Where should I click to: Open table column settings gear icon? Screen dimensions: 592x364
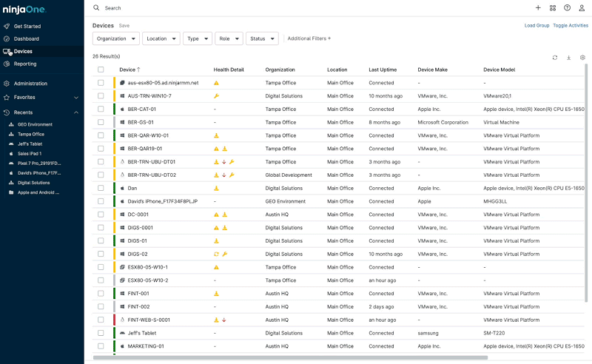tap(582, 58)
